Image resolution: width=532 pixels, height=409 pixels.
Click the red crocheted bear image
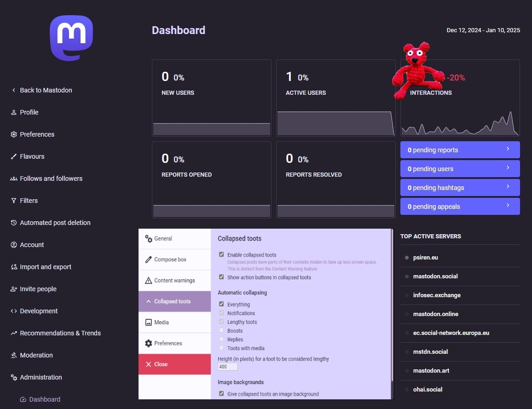(x=417, y=70)
